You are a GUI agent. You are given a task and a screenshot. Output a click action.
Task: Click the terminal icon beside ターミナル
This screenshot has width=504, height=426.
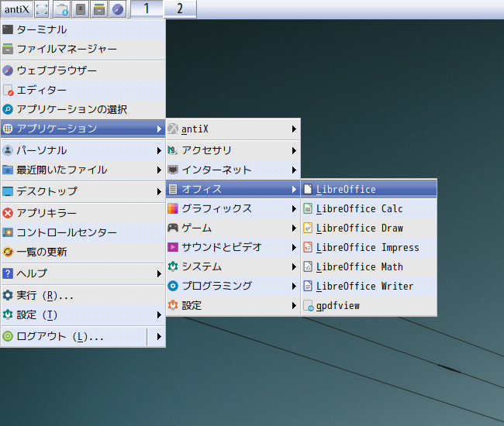(8, 29)
